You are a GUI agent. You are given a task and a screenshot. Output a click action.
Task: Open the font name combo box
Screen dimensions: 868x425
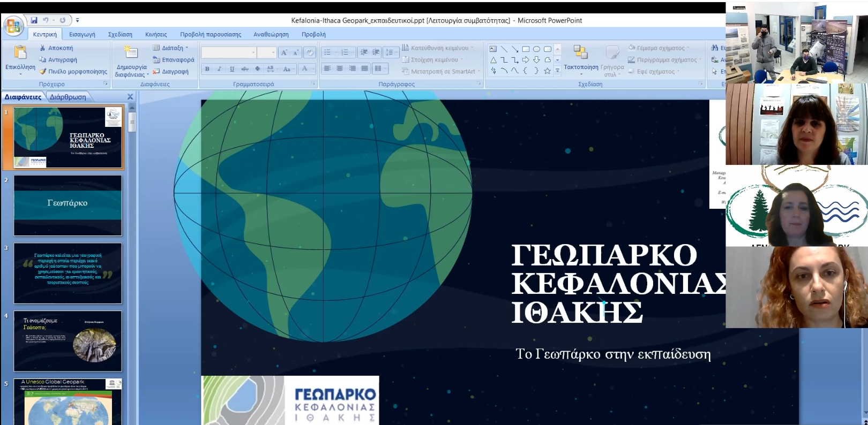[x=229, y=52]
